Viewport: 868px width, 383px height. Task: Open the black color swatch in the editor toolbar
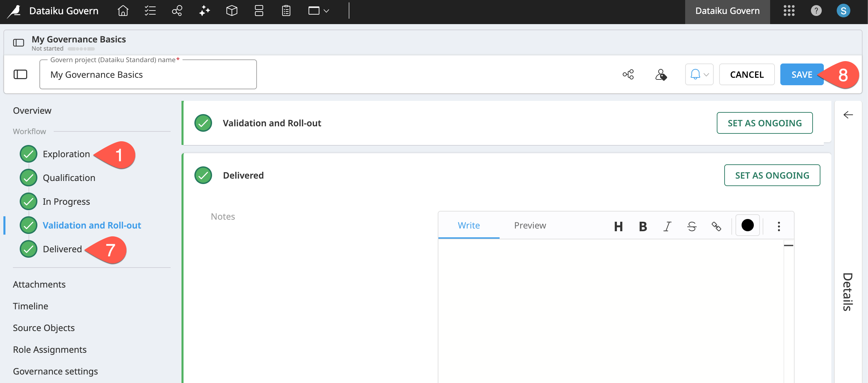747,225
